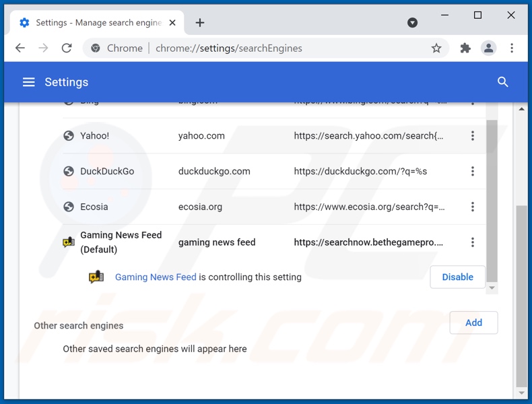The width and height of the screenshot is (532, 404).
Task: Click the tab search dropdown circle
Action: [412, 23]
